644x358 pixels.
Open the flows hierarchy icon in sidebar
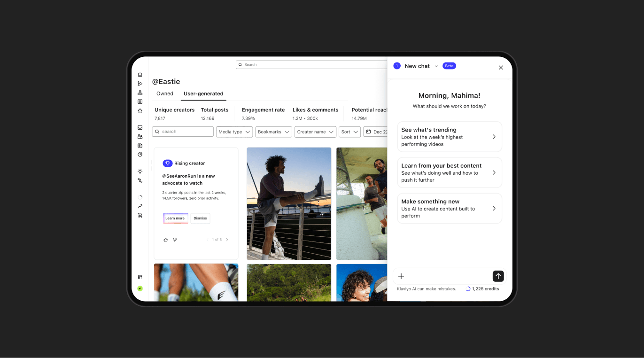click(x=140, y=93)
